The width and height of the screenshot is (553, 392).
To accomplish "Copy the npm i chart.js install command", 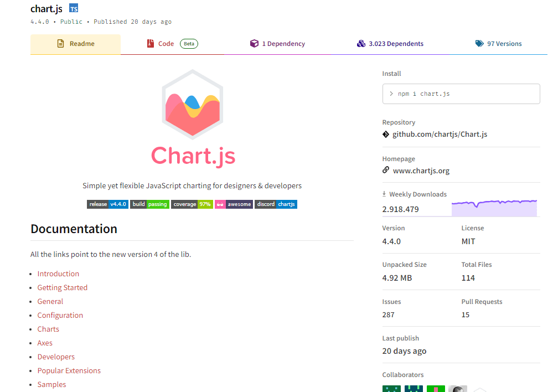I will tap(461, 94).
